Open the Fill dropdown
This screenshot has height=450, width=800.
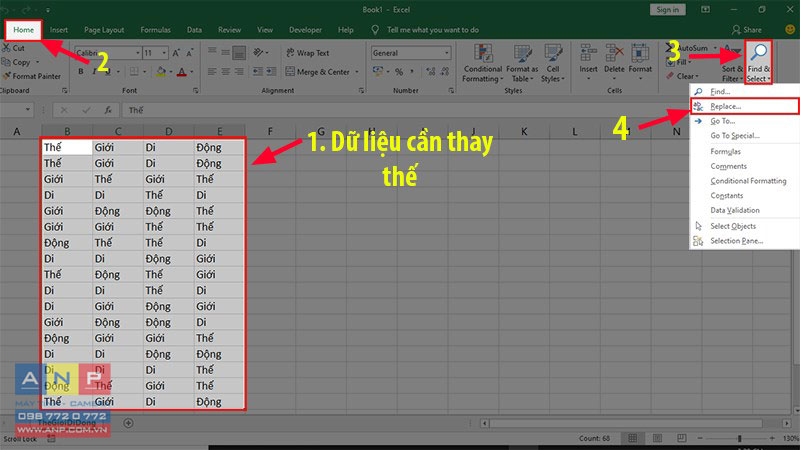(679, 62)
